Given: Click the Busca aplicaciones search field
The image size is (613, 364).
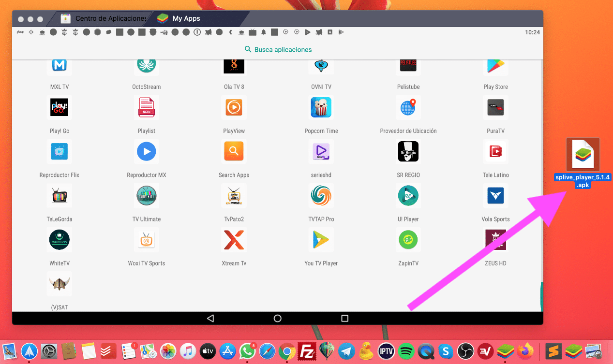Looking at the screenshot, I should pos(278,49).
